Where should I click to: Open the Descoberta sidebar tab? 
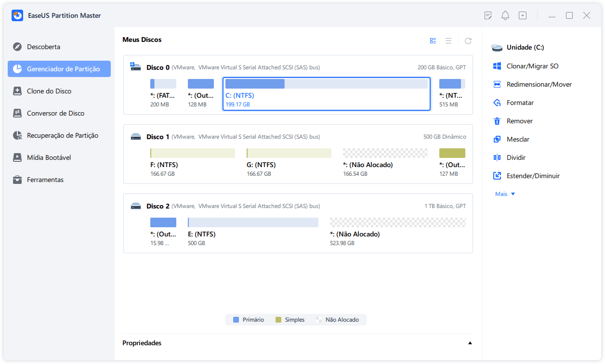click(x=43, y=47)
